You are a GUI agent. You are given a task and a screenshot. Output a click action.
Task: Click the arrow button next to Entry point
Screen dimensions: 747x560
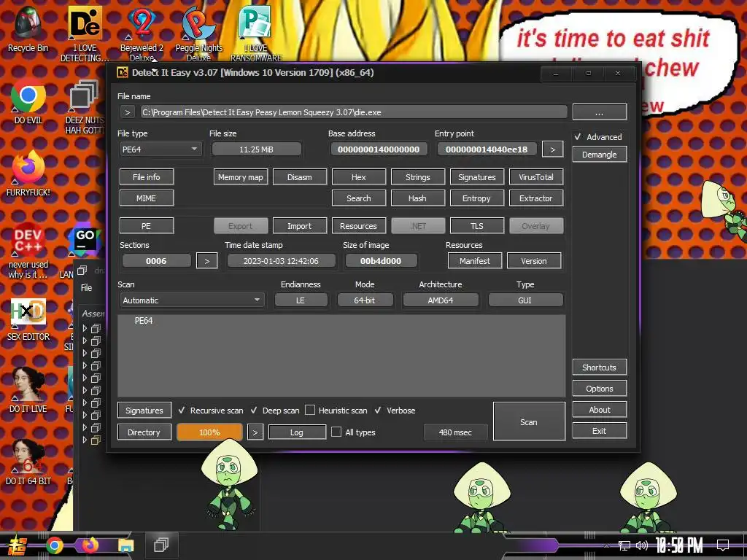coord(553,149)
